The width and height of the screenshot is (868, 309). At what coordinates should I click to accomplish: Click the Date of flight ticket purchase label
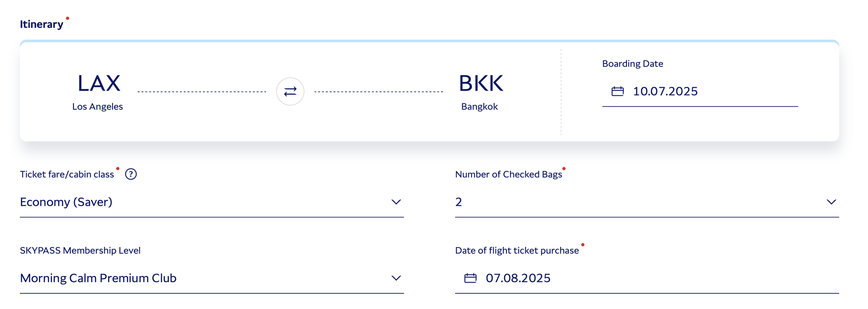coord(517,250)
